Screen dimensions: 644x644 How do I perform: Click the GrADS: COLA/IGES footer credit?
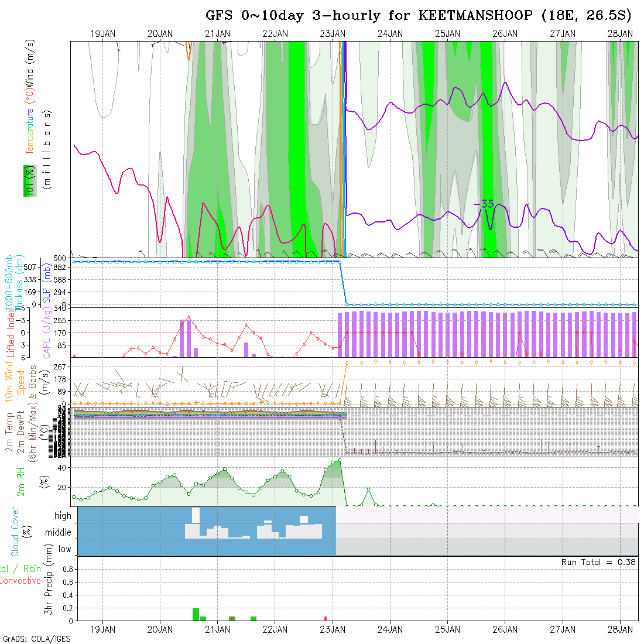pos(36,639)
